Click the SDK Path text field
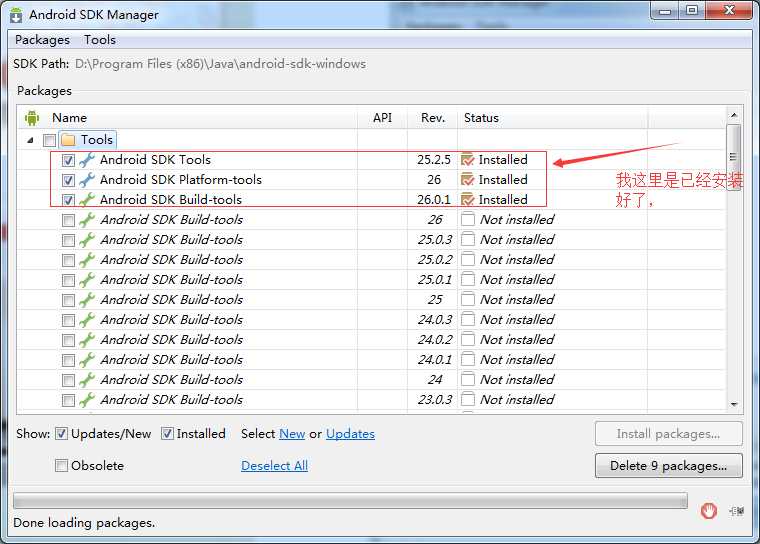Screen dimensions: 760x544 221,64
